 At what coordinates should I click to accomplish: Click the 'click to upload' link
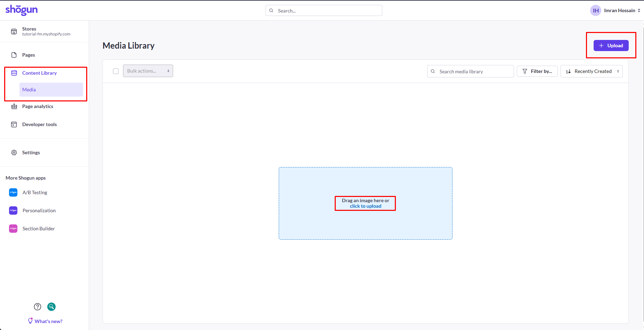366,206
